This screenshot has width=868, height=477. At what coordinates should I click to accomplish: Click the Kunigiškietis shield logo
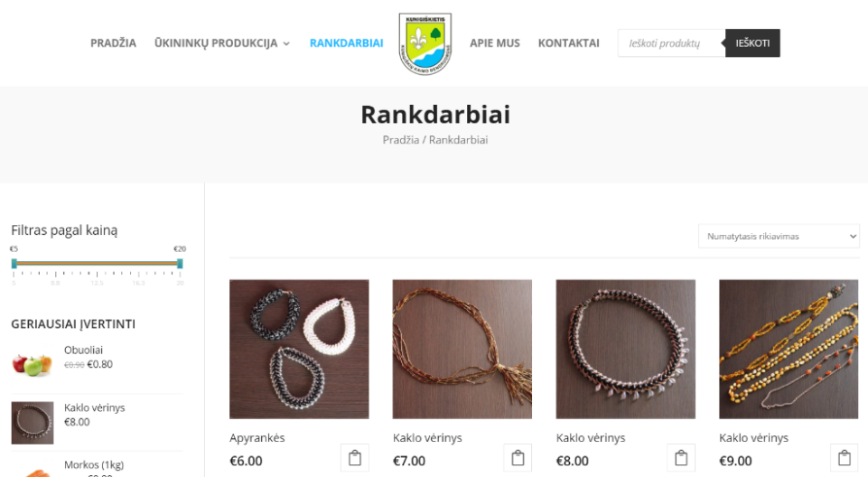pyautogui.click(x=425, y=43)
